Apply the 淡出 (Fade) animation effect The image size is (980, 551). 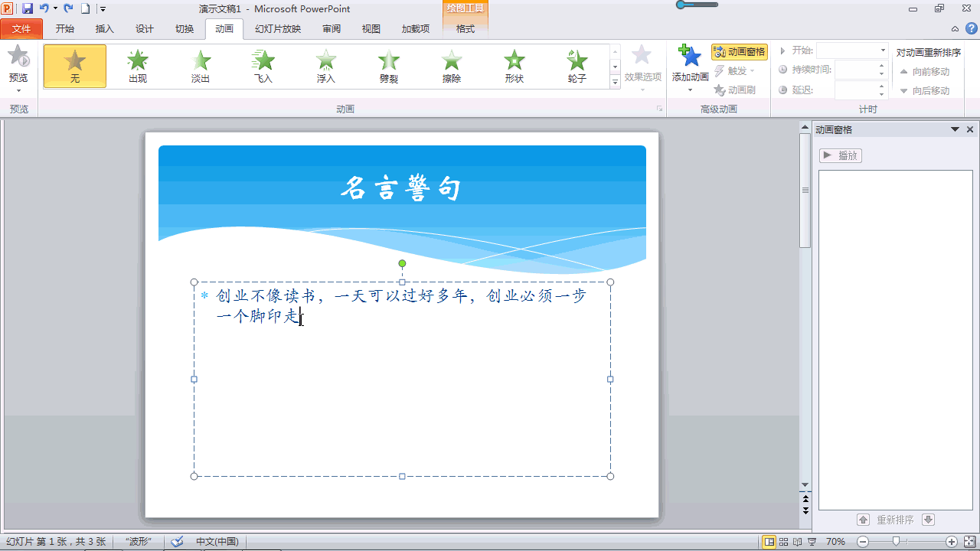tap(200, 66)
